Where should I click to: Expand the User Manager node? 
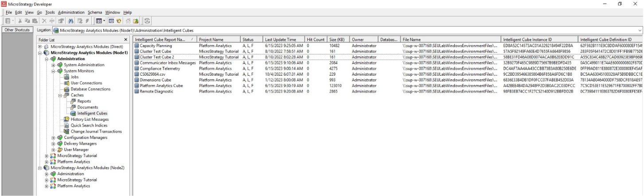[53, 150]
